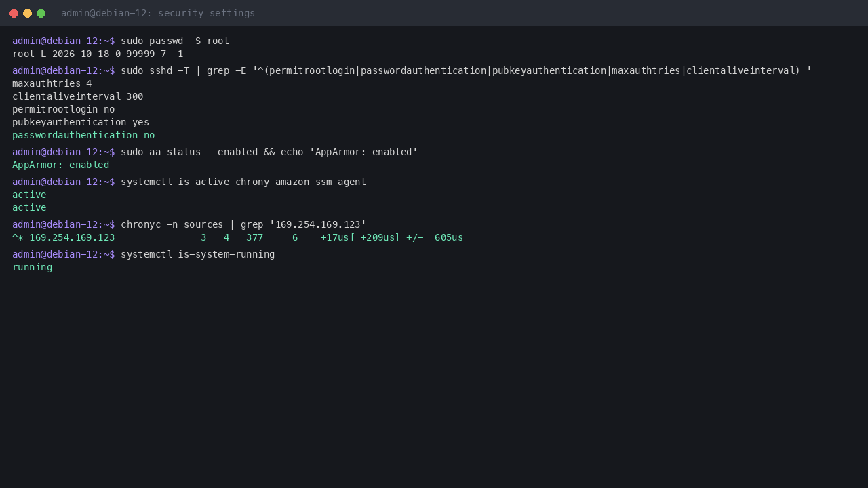Select the green 'running' status output
Screen dimensions: 868x488
click(x=33, y=267)
